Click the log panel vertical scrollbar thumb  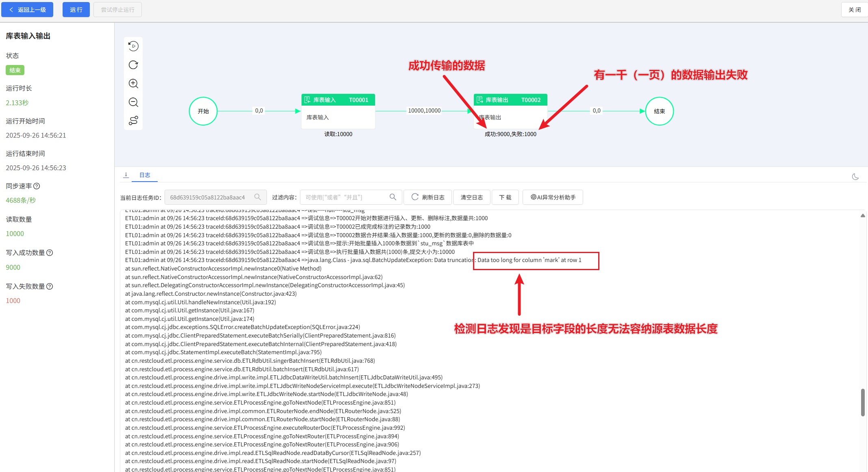[862, 402]
